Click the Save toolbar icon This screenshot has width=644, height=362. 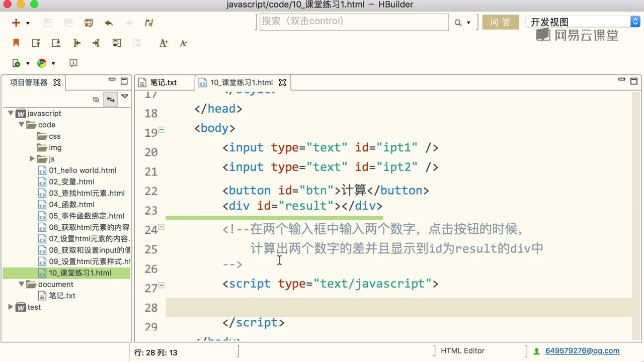[48, 23]
